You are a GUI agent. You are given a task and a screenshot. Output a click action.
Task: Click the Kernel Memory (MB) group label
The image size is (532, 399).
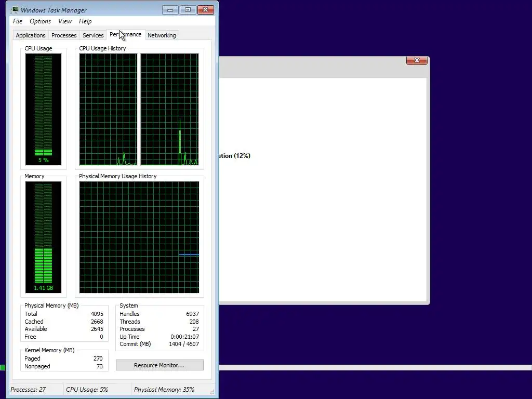click(x=49, y=350)
